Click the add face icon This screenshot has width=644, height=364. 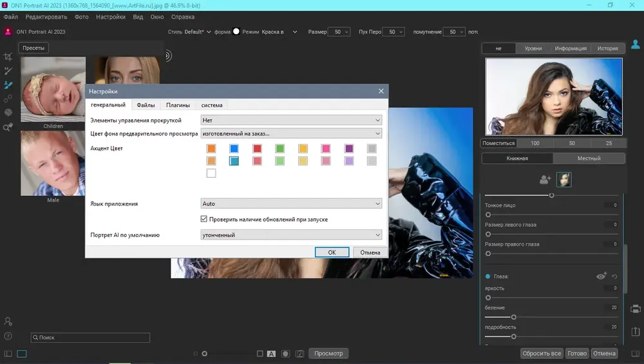pyautogui.click(x=545, y=180)
